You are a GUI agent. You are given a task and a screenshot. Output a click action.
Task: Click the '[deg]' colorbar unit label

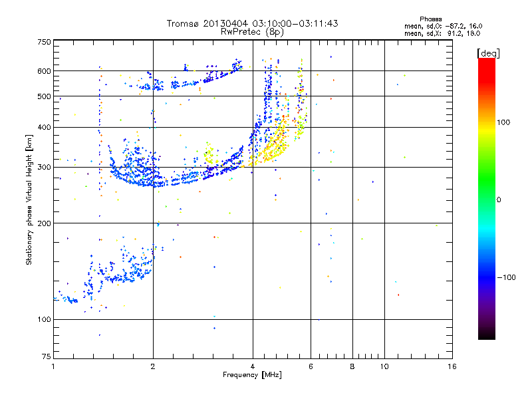(488, 53)
